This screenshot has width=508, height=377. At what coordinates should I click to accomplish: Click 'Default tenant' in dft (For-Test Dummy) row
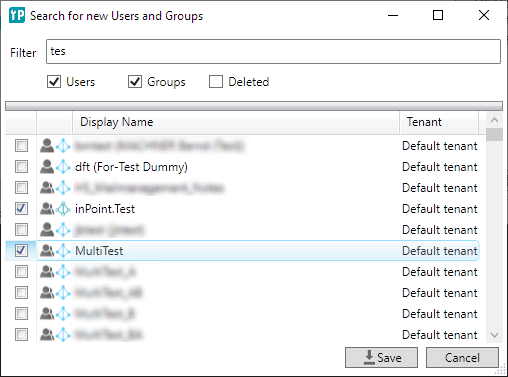point(440,167)
